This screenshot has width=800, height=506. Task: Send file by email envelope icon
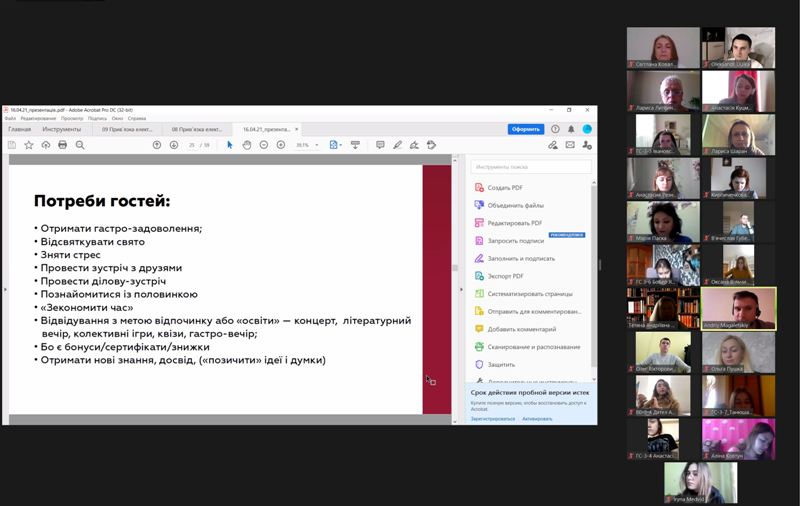point(570,145)
